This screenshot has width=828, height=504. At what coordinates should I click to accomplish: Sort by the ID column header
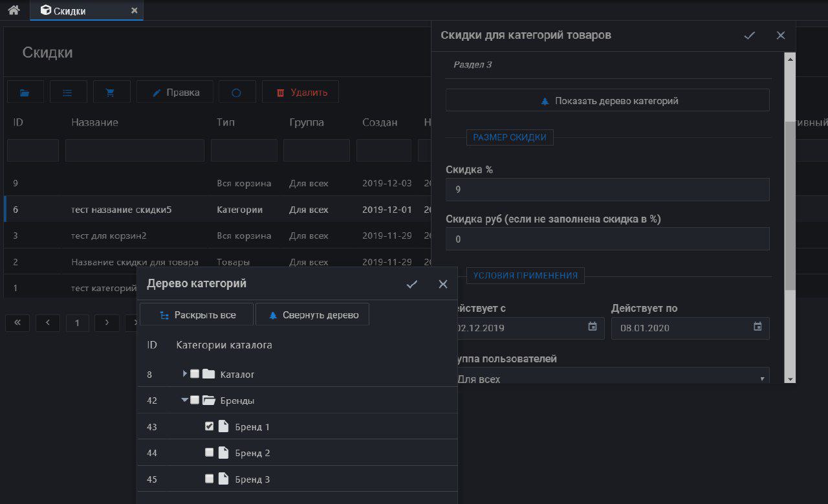click(x=18, y=122)
